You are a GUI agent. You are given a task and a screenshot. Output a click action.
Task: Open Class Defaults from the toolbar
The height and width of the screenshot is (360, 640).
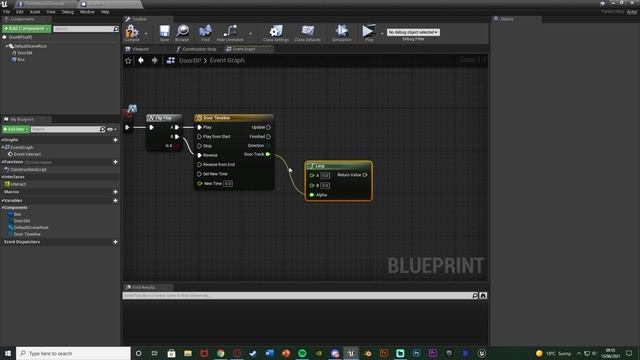pos(307,32)
